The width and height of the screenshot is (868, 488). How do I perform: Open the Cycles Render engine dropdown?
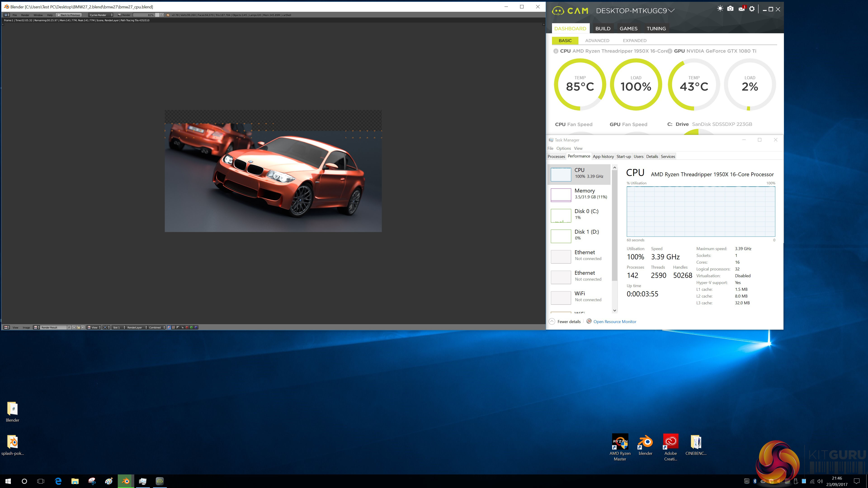[x=101, y=15]
